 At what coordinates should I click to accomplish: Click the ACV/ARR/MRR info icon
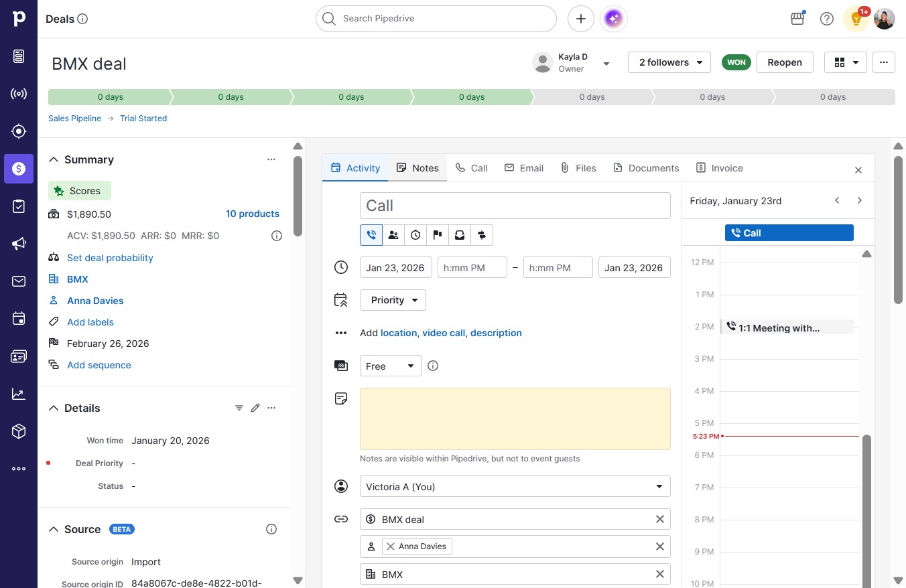tap(276, 236)
